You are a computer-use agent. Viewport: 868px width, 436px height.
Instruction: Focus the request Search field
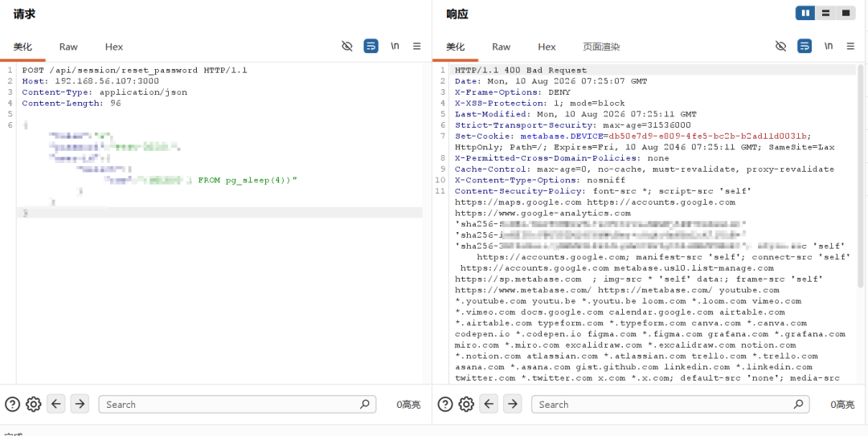(237, 405)
